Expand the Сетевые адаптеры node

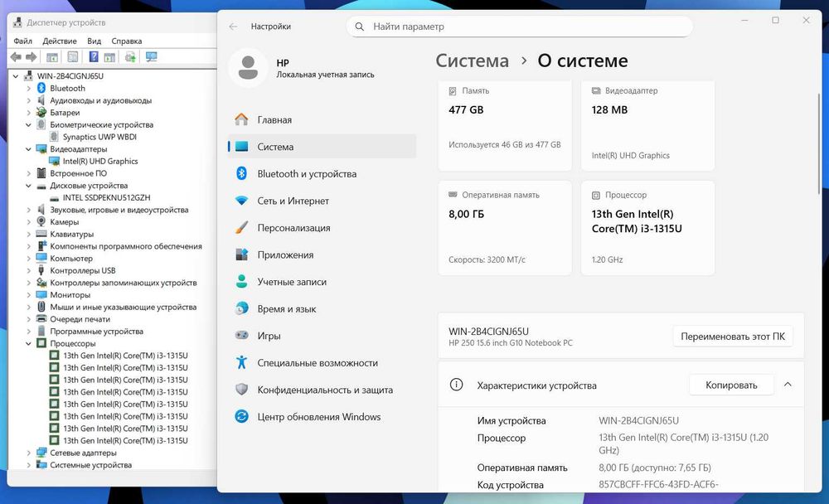(x=28, y=453)
